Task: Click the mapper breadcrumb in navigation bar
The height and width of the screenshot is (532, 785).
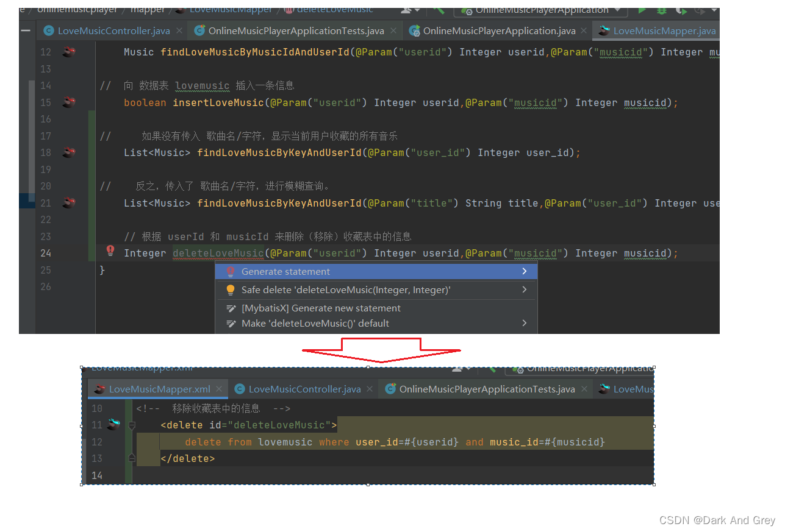Action: 149,10
